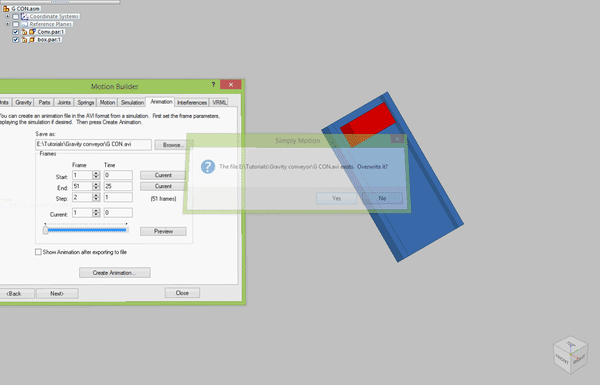Click the Back button
The width and height of the screenshot is (600, 385).
click(15, 294)
